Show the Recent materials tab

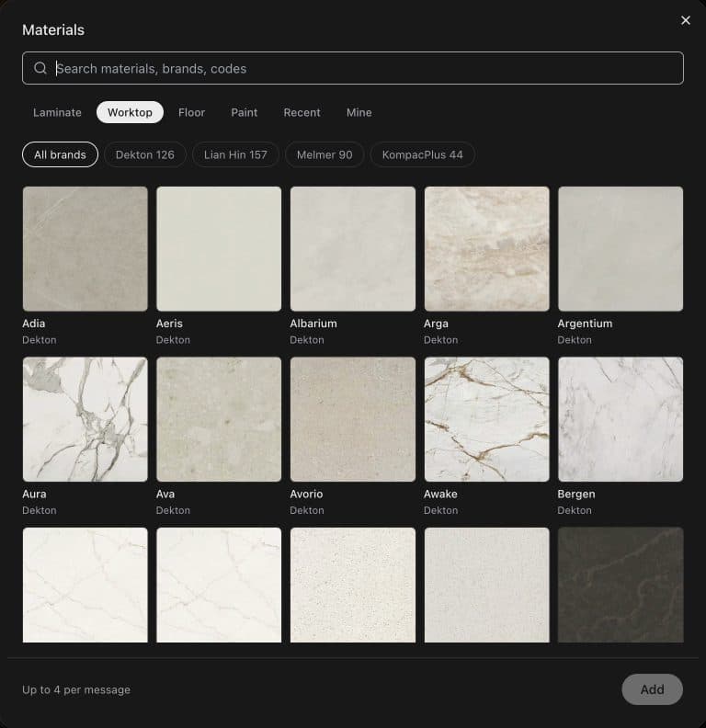302,112
